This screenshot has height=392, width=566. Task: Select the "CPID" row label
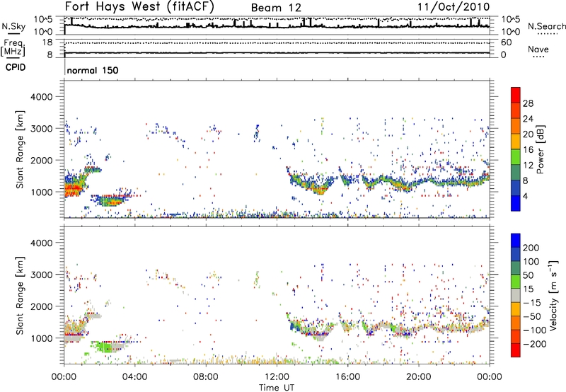pyautogui.click(x=16, y=67)
